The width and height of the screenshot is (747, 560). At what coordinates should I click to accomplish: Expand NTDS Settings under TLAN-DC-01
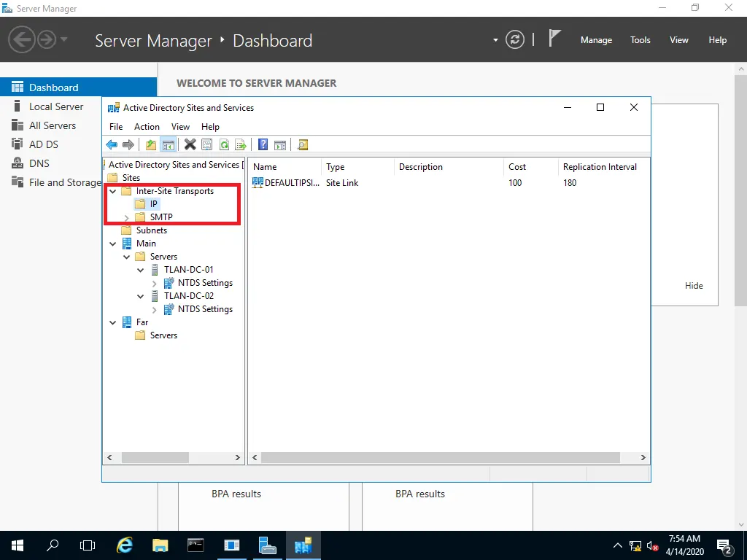click(x=155, y=284)
